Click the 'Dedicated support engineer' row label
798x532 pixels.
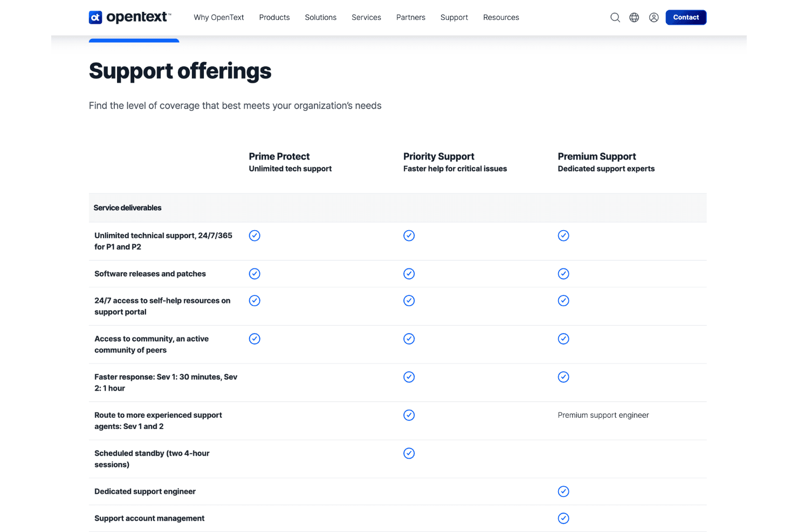click(x=145, y=492)
